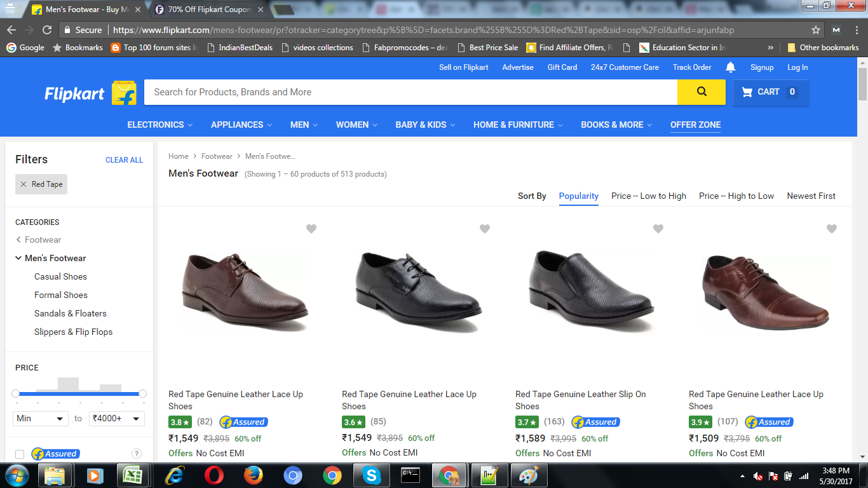This screenshot has width=868, height=488.
Task: Open Notepad++ from taskbar
Action: pos(490,475)
